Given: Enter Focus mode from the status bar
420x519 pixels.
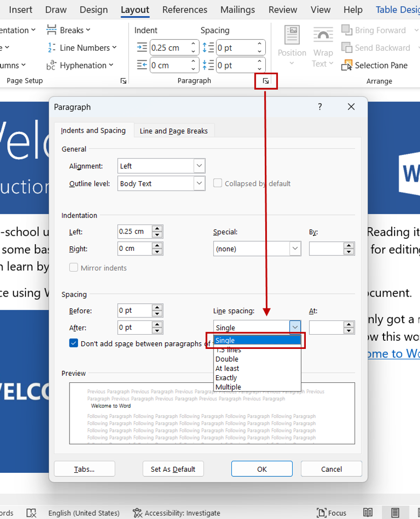Looking at the screenshot, I should coord(331,513).
